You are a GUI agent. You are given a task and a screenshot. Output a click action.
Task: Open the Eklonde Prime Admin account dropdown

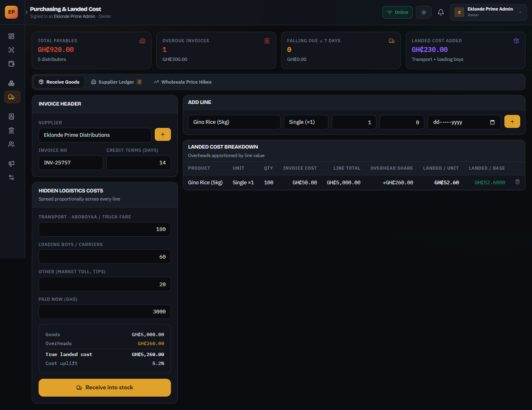[488, 12]
